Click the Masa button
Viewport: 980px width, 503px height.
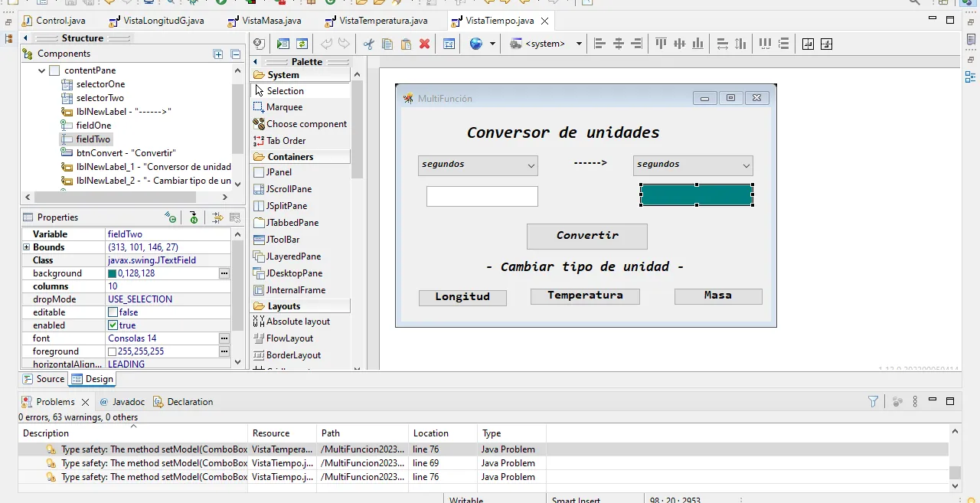(x=718, y=296)
